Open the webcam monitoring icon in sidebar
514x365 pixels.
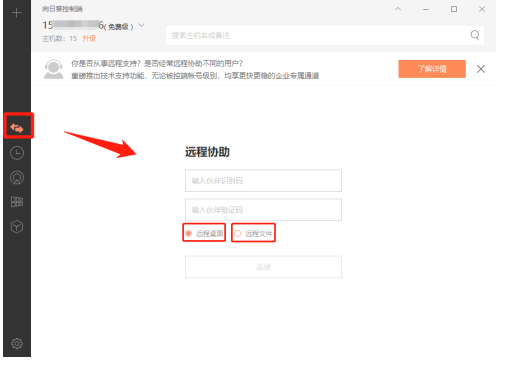(17, 178)
